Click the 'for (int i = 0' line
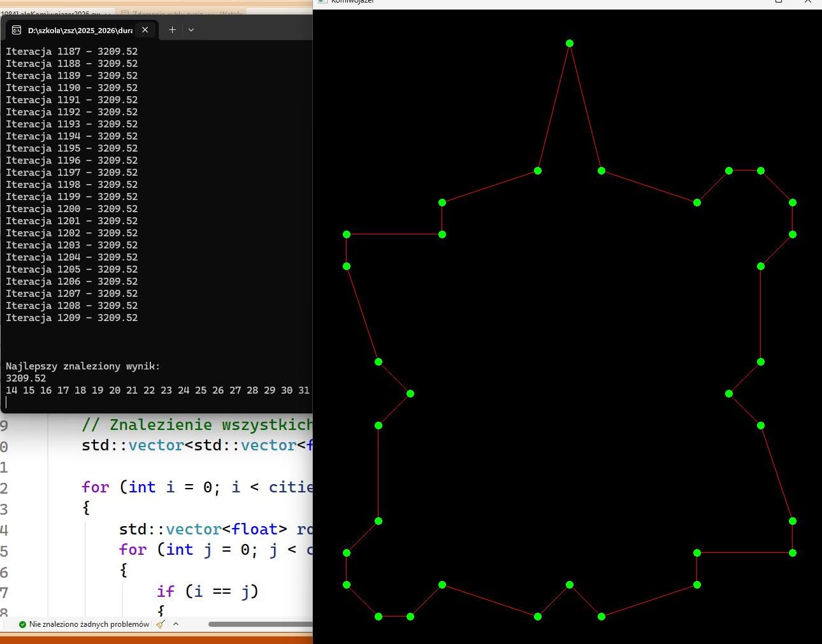The height and width of the screenshot is (644, 822). pos(198,487)
